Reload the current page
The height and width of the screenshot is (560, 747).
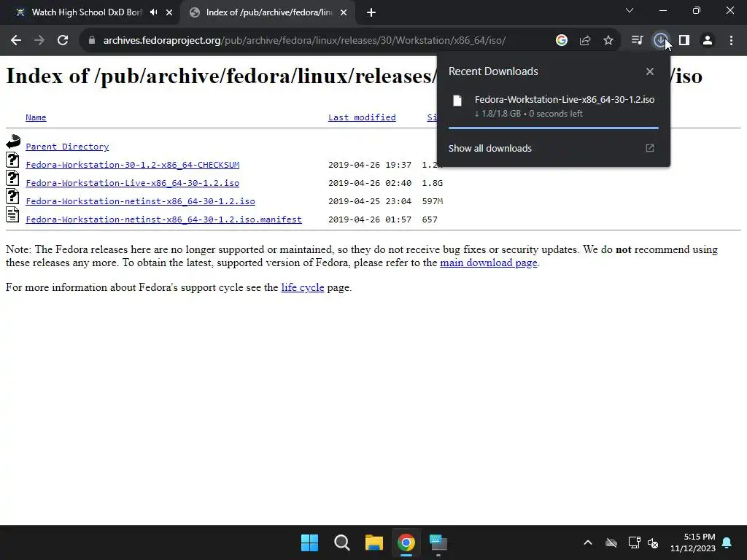click(x=63, y=41)
